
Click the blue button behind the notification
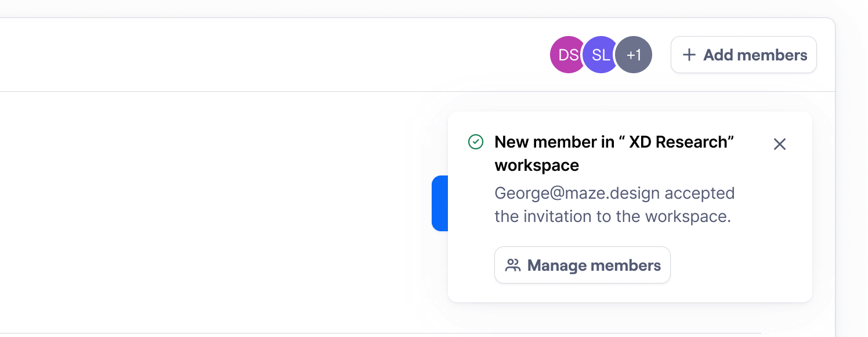pyautogui.click(x=440, y=203)
